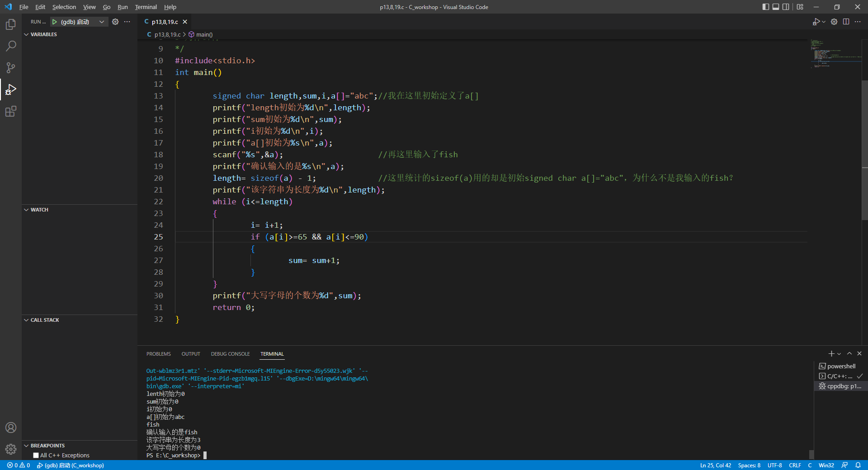The width and height of the screenshot is (868, 470).
Task: Click errors and warnings status bar indicator
Action: [19, 465]
